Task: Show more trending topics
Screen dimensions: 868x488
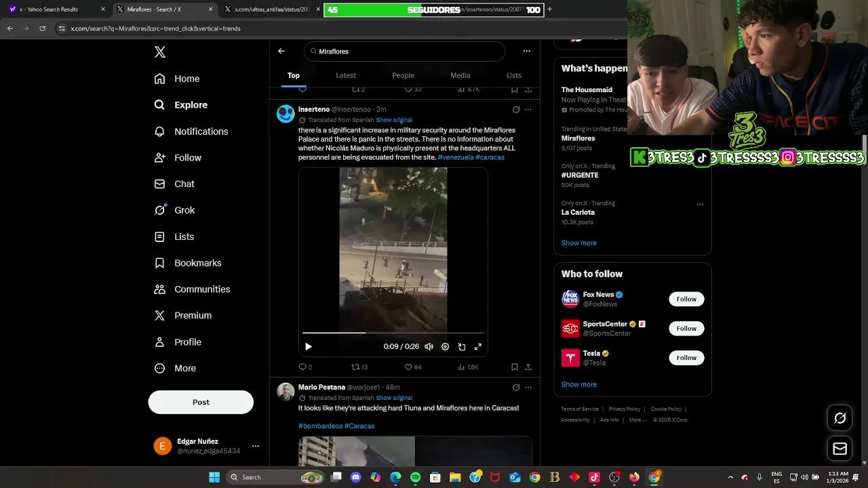Action: click(578, 243)
